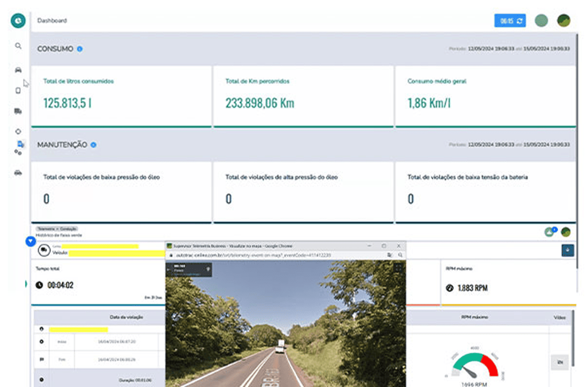588x387 pixels.
Task: Open the rightmost user avatar at top
Action: tap(564, 20)
